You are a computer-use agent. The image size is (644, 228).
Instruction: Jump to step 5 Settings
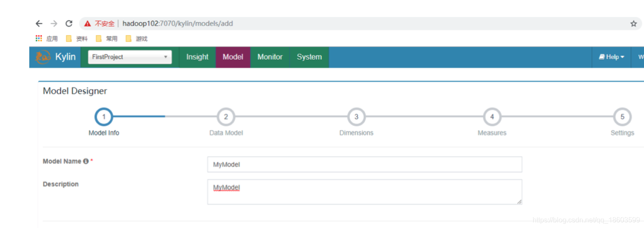tap(622, 117)
